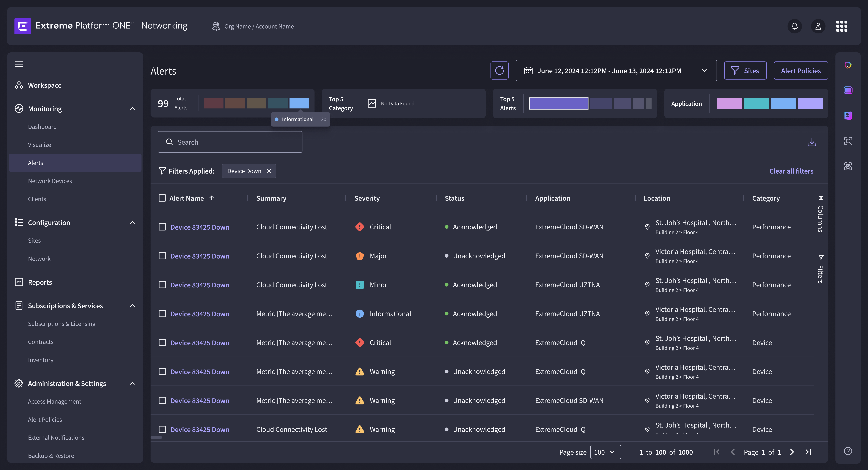Viewport: 868px width, 470px height.
Task: Open Dashboard under Monitoring
Action: click(42, 127)
